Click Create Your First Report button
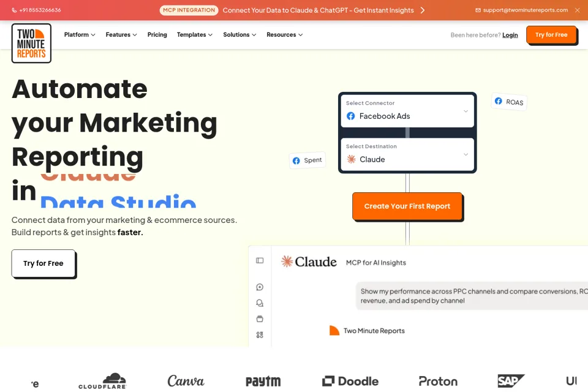Viewport: 588px width, 392px height. [x=407, y=206]
